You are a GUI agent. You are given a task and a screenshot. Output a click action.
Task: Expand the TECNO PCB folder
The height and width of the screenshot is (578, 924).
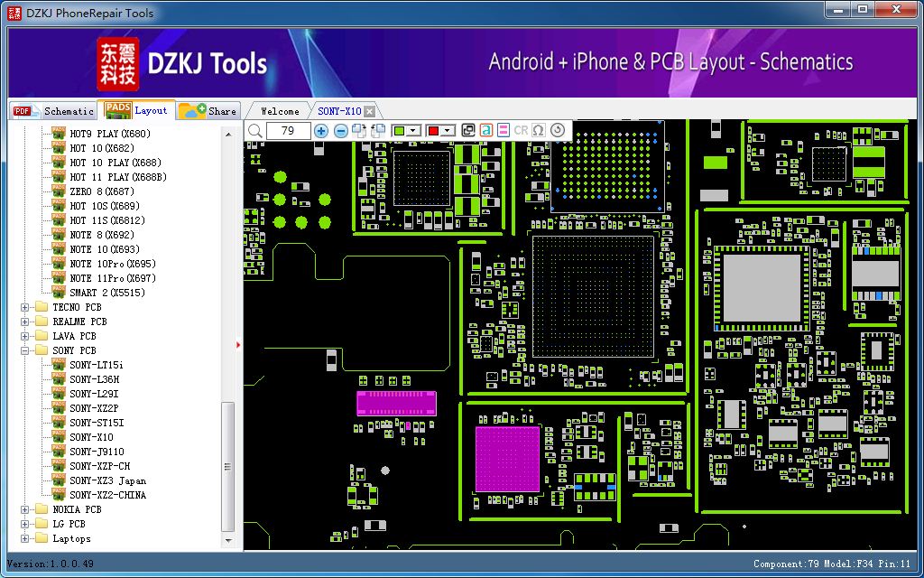coord(24,307)
